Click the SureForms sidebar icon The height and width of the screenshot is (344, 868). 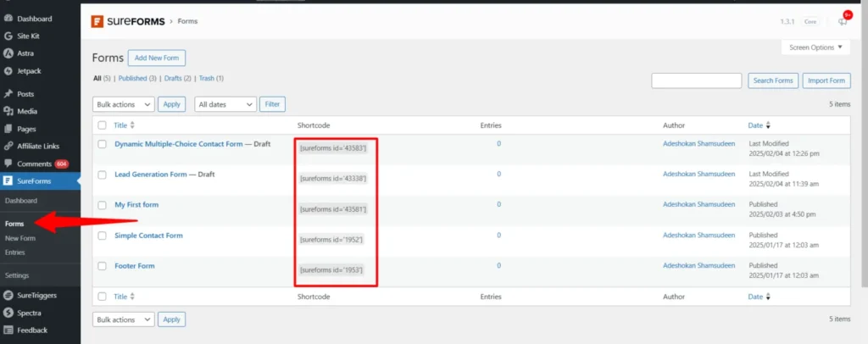click(8, 180)
